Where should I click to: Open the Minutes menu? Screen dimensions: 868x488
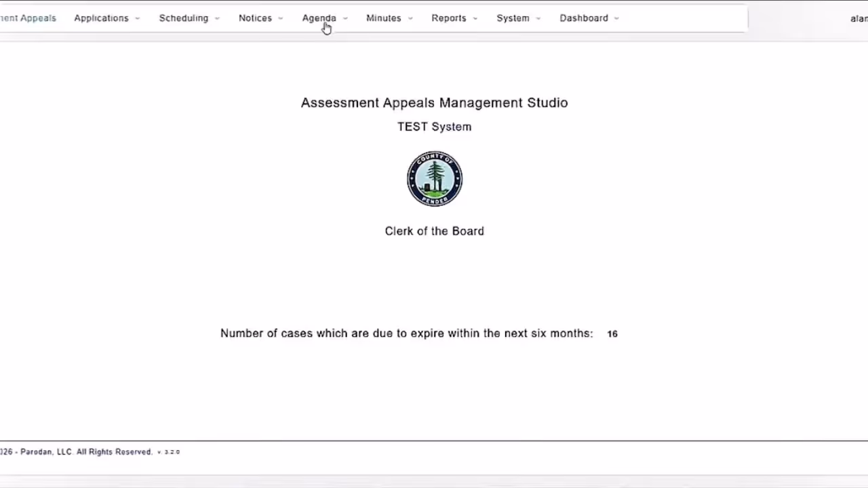tap(384, 18)
